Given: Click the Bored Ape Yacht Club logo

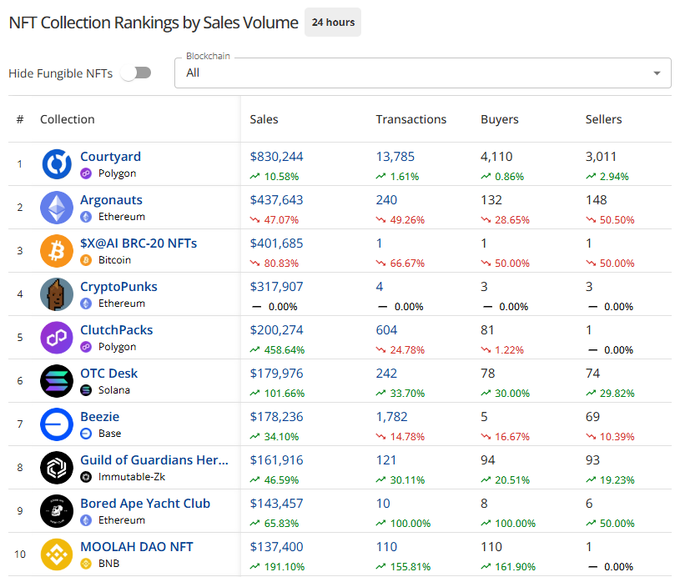Looking at the screenshot, I should point(57,511).
